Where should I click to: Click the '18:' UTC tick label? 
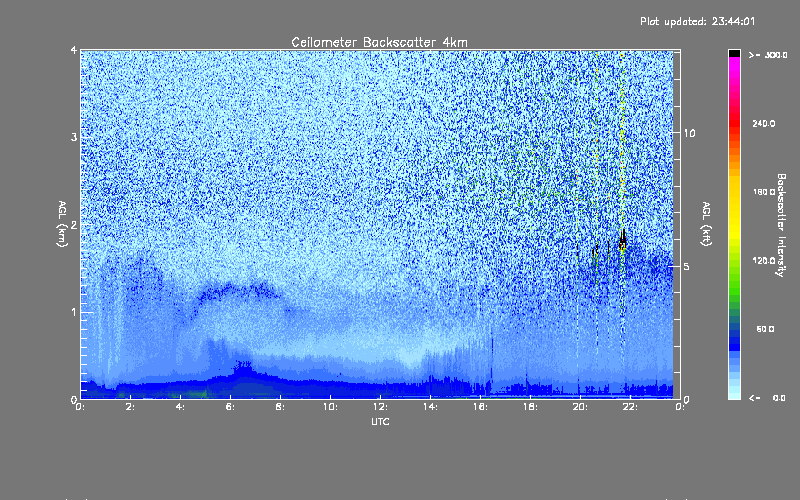(x=530, y=407)
